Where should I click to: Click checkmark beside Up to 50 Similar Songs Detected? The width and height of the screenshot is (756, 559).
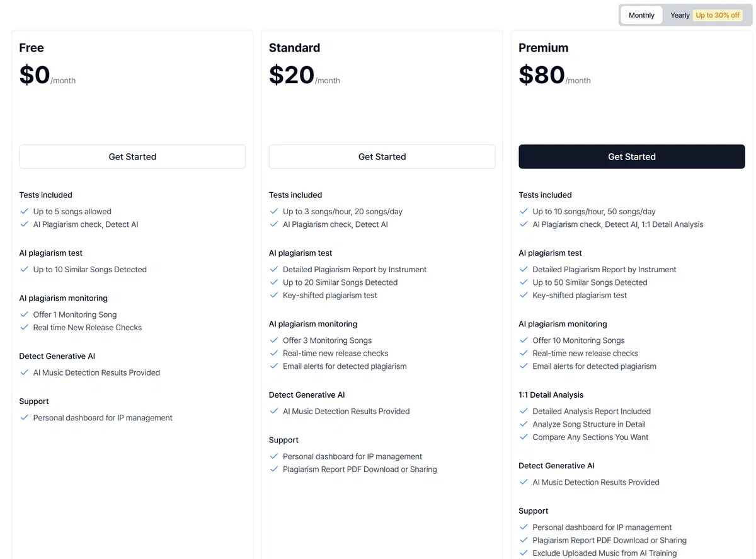524,282
